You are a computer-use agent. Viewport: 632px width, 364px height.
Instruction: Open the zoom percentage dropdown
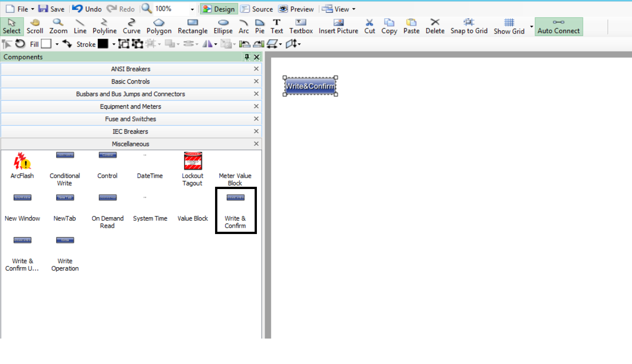pos(192,9)
